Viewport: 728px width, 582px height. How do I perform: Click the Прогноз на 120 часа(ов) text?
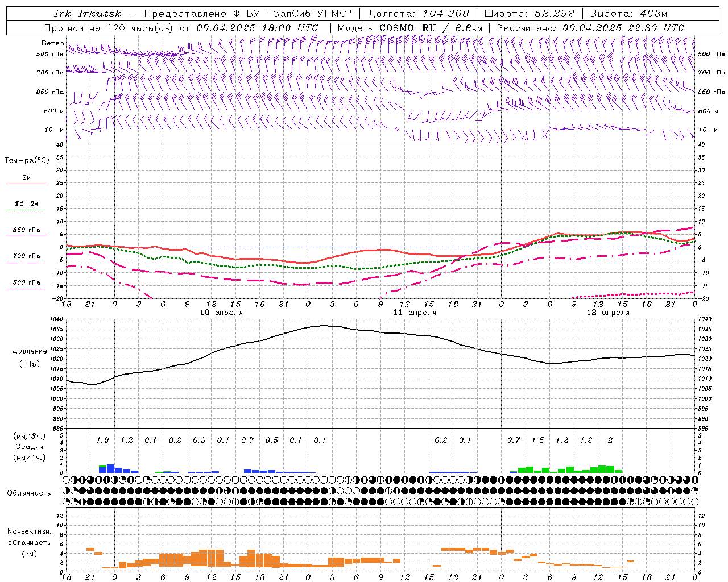click(110, 28)
